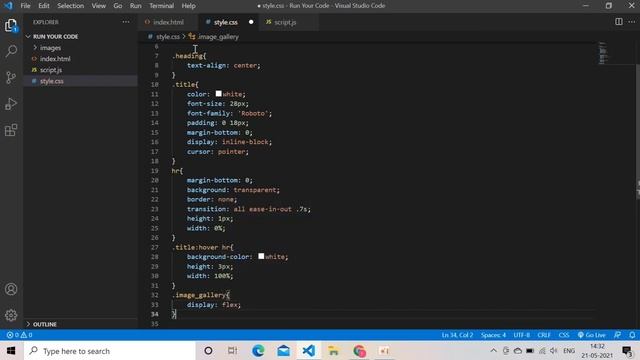Open Google Chrome from the taskbar
640x360 pixels.
[x=359, y=351]
